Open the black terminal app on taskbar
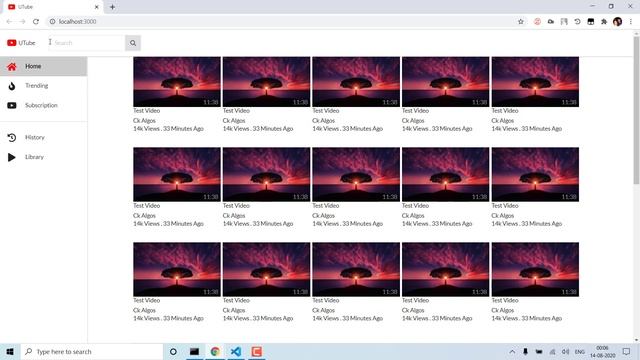640x360 pixels. tap(194, 351)
